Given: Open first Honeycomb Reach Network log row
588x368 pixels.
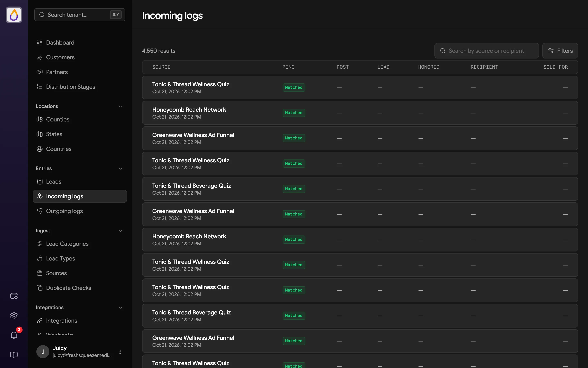Looking at the screenshot, I should [x=360, y=113].
